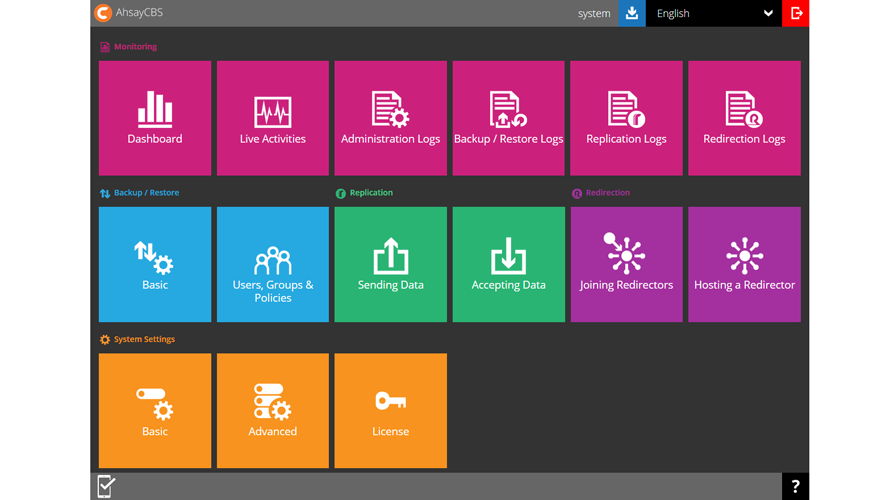The image size is (890, 500).
Task: Click the System Settings section heading
Action: pos(137,339)
